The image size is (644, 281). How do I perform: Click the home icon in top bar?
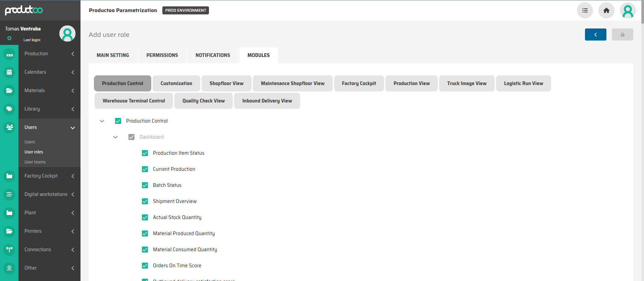pyautogui.click(x=606, y=10)
